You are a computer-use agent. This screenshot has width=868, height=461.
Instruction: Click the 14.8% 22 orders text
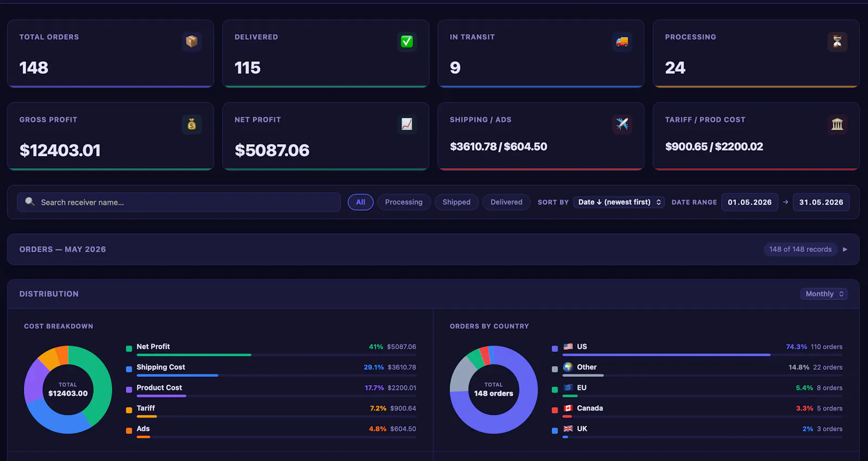coord(815,367)
